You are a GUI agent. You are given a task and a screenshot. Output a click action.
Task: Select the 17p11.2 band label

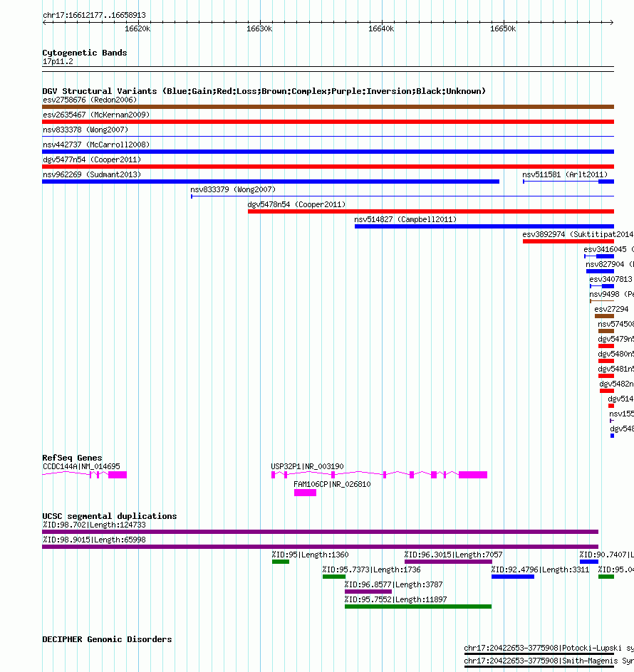click(x=58, y=61)
